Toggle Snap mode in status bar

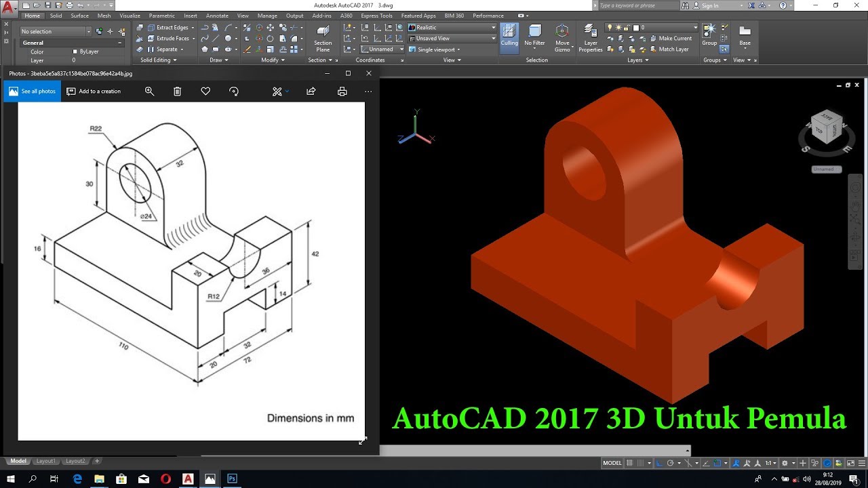tap(640, 463)
